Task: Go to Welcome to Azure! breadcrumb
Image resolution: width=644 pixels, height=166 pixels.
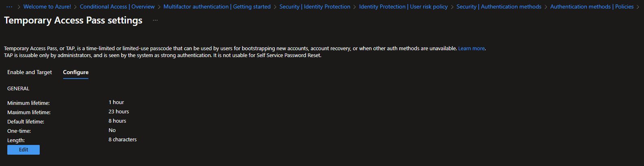Action: (47, 7)
